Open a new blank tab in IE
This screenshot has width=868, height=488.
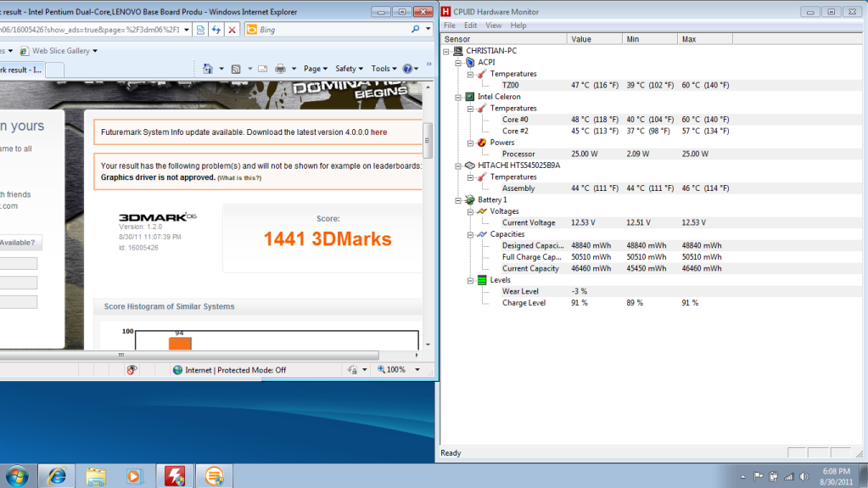(54, 70)
